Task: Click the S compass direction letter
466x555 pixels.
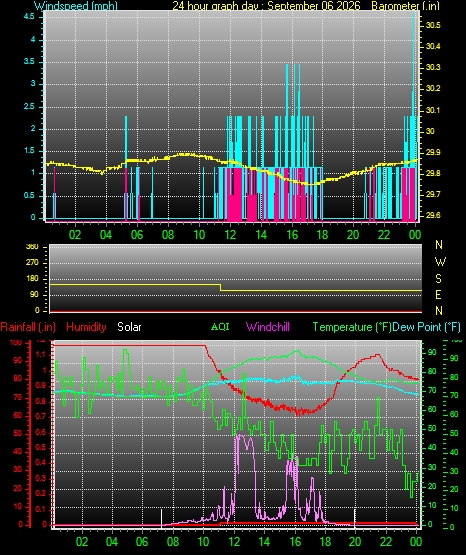Action: pyautogui.click(x=438, y=279)
